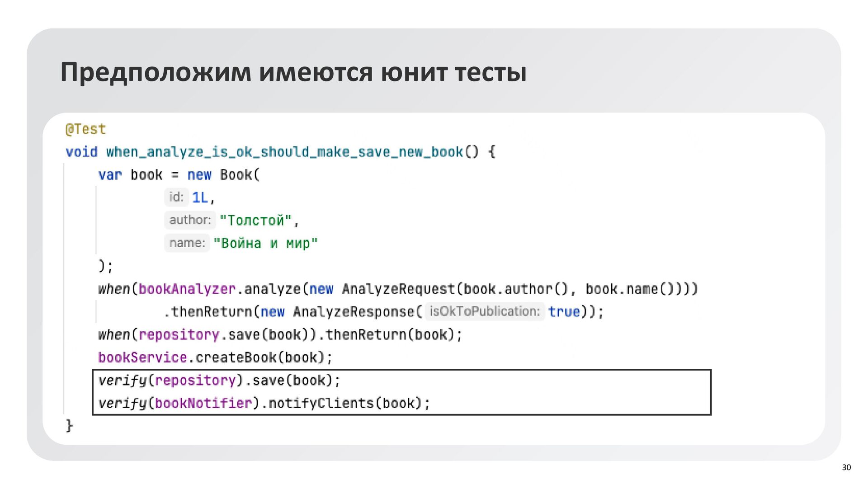Click the slide title 'Предположим имеются юнит тесты'
The width and height of the screenshot is (868, 489).
tap(293, 72)
